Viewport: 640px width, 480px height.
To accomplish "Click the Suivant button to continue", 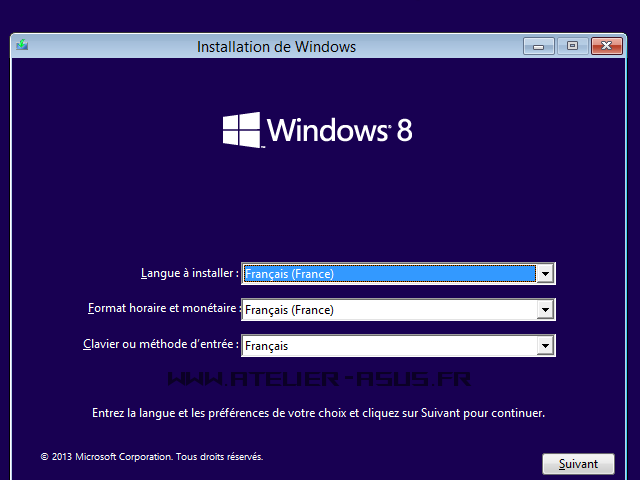I will (578, 464).
